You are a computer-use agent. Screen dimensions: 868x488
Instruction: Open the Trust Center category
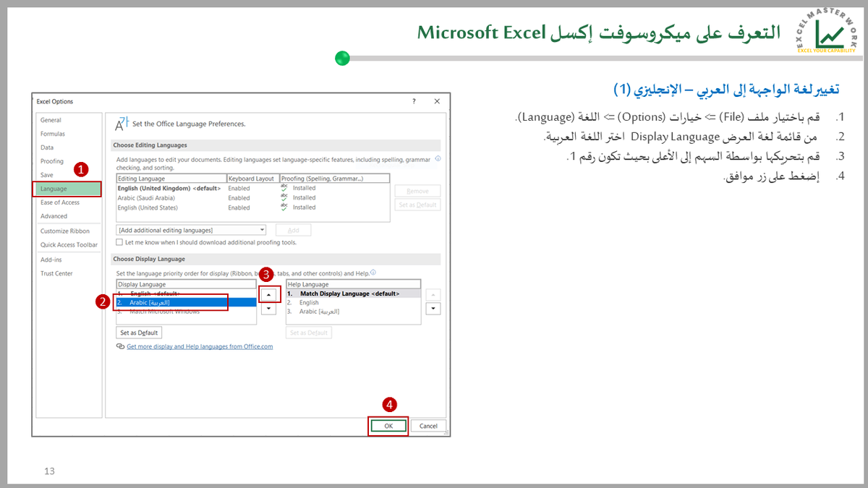click(69, 273)
